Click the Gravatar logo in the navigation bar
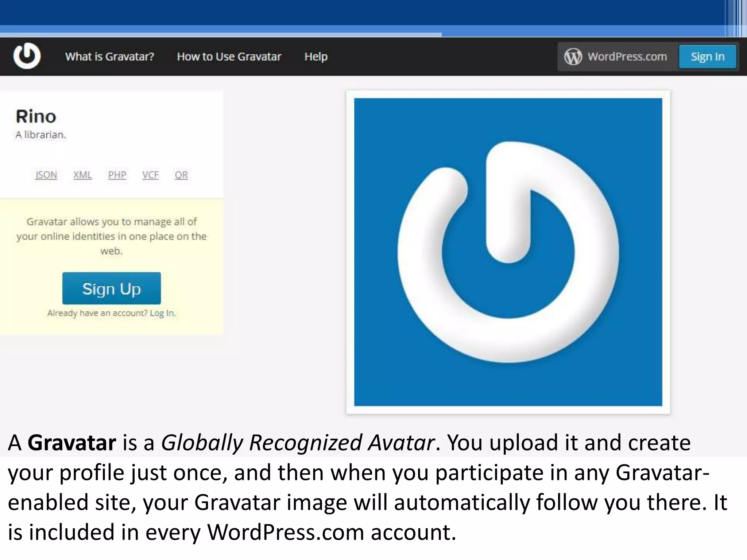The image size is (747, 560). tap(27, 56)
